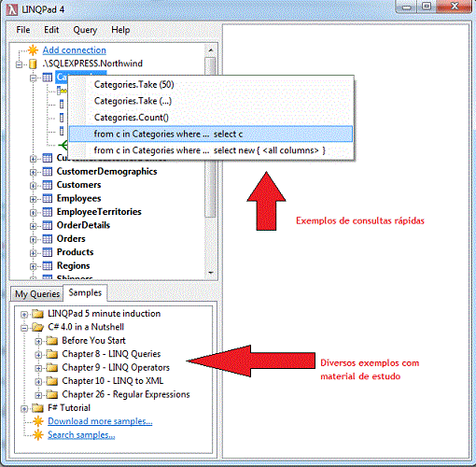This screenshot has width=476, height=467.
Task: Select the Regions table in tree
Action: point(73,266)
